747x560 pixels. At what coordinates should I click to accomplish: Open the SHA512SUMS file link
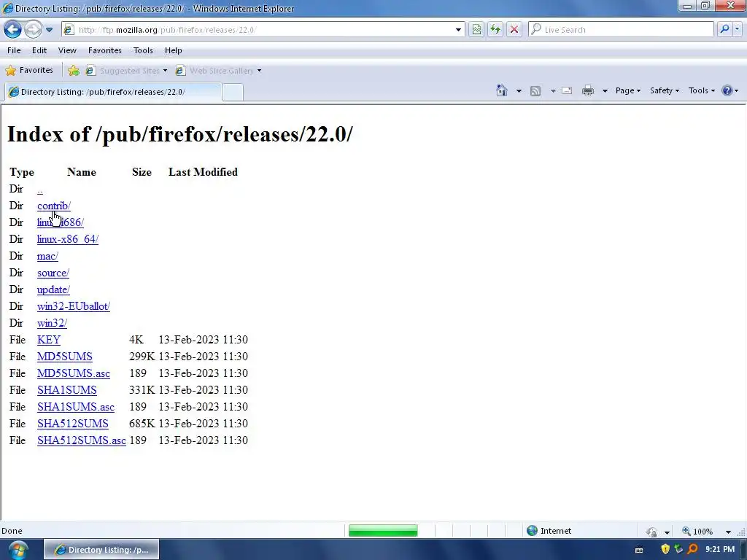[x=72, y=424]
